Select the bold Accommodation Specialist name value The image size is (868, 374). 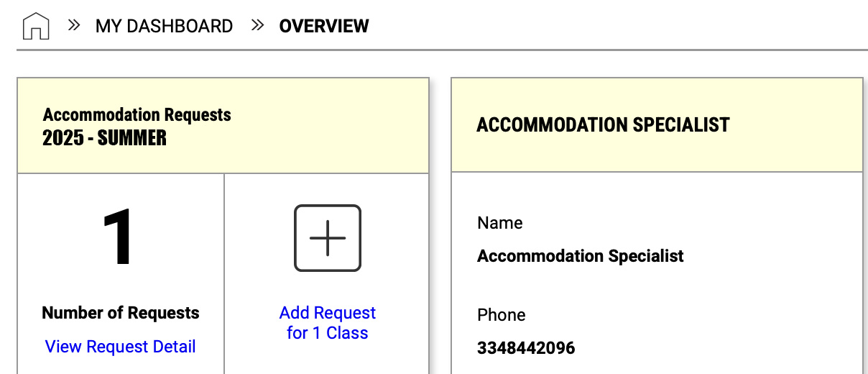[x=581, y=256]
